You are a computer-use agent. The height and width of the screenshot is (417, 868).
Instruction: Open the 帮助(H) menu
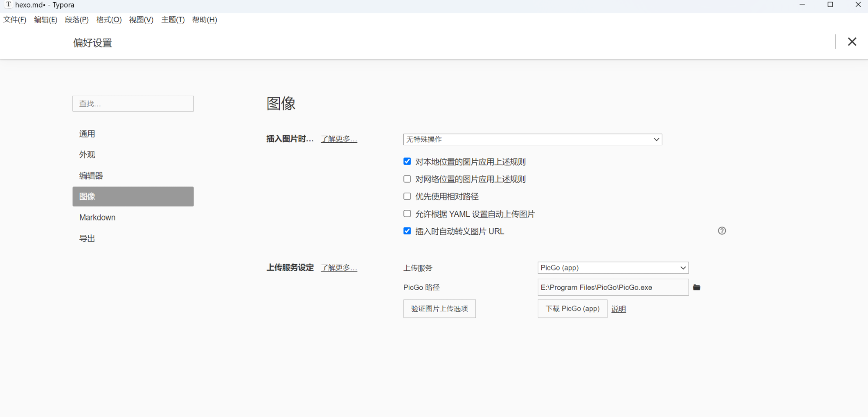pyautogui.click(x=204, y=20)
